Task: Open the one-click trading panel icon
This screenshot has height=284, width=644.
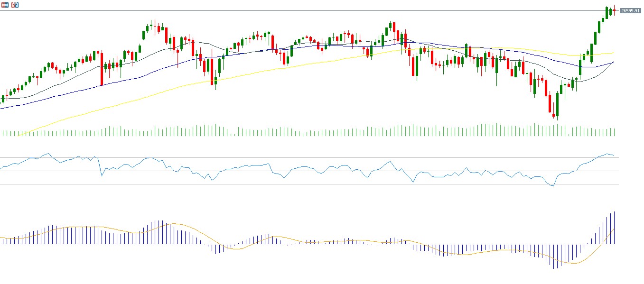Action: click(15, 5)
